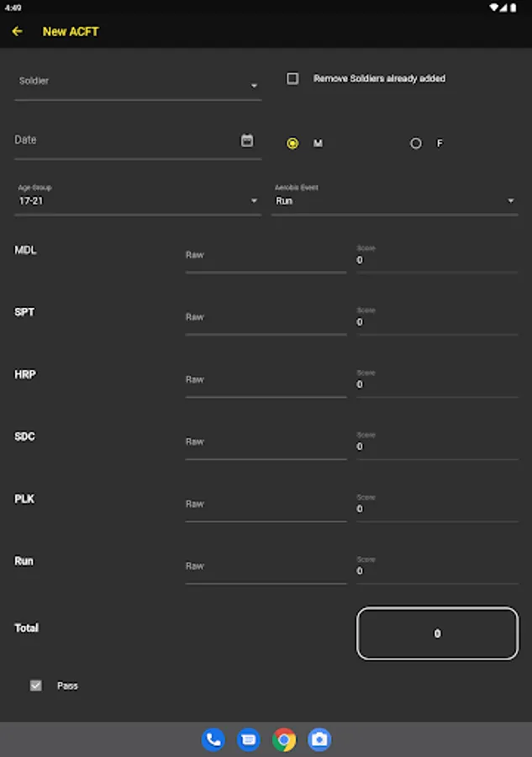Tap the Total score box
The height and width of the screenshot is (757, 532).
(437, 633)
